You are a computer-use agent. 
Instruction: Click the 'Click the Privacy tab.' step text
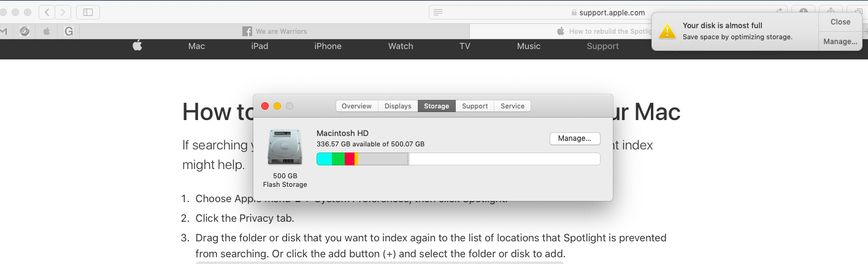[x=245, y=218]
